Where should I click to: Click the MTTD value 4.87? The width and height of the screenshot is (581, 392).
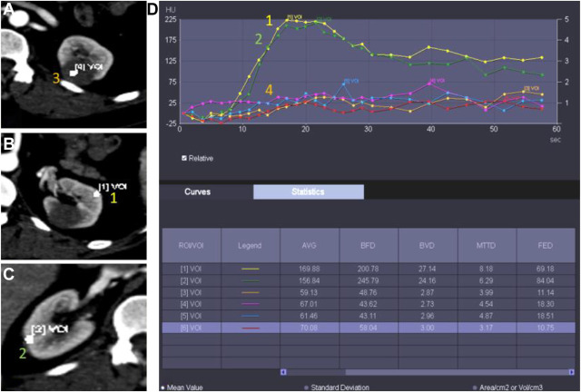(487, 316)
